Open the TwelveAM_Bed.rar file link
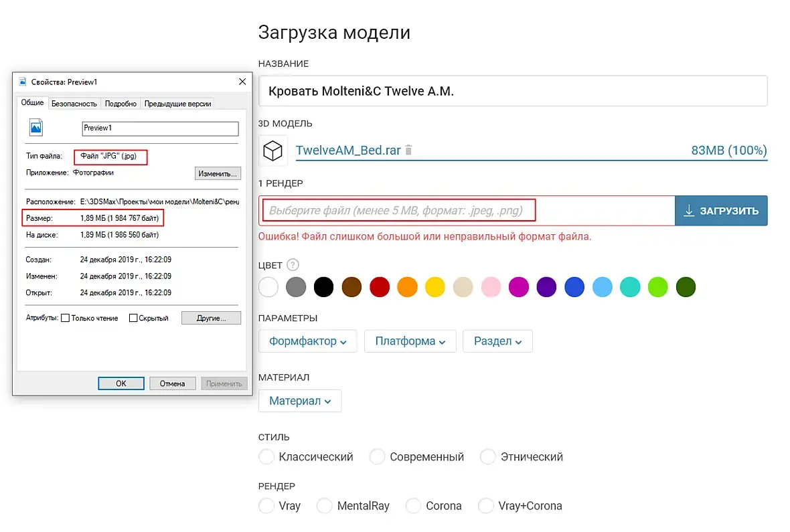Viewport: 790px width, 532px height. [348, 150]
